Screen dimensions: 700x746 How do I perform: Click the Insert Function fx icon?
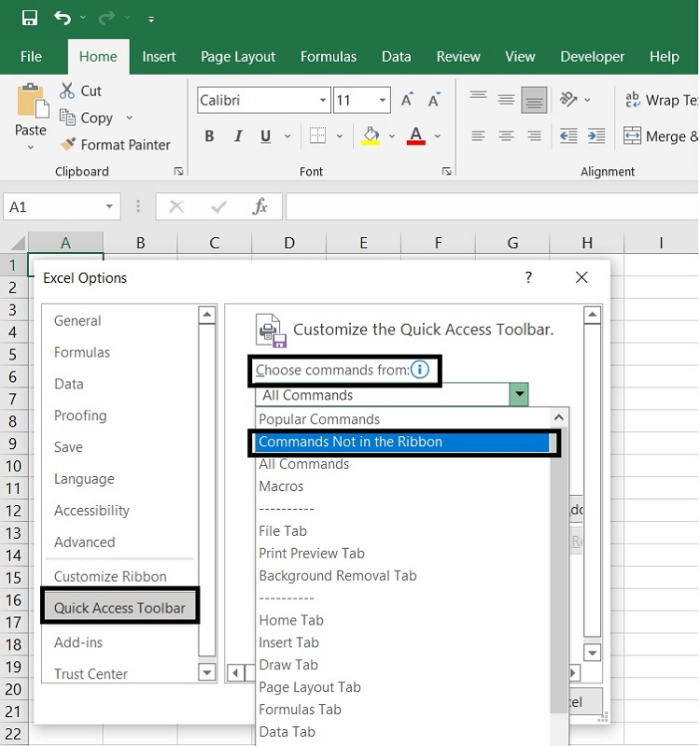pos(260,207)
